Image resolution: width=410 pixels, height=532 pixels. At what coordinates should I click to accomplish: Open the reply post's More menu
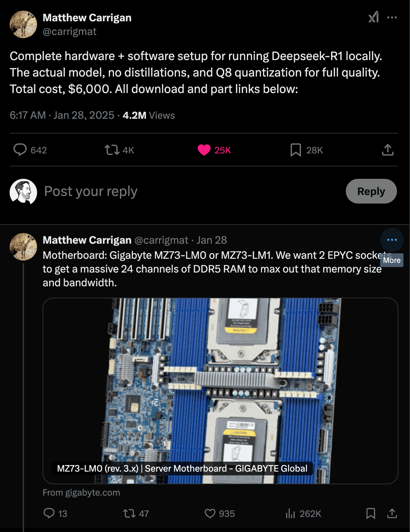coord(392,240)
